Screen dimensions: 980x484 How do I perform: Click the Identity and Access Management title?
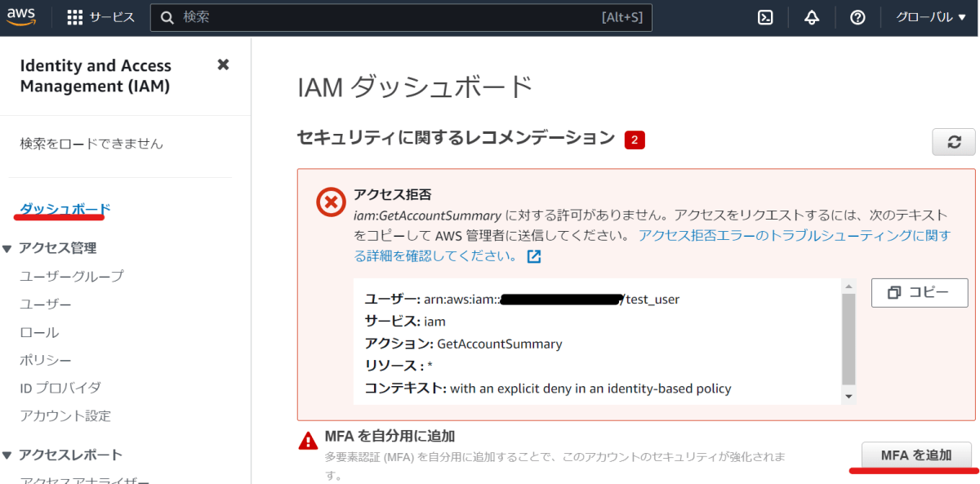96,76
